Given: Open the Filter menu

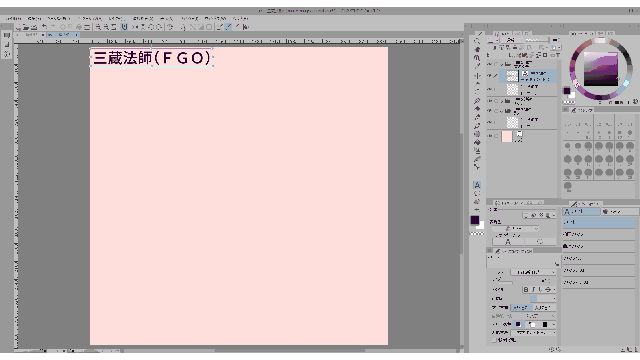Looking at the screenshot, I should click(x=189, y=18).
